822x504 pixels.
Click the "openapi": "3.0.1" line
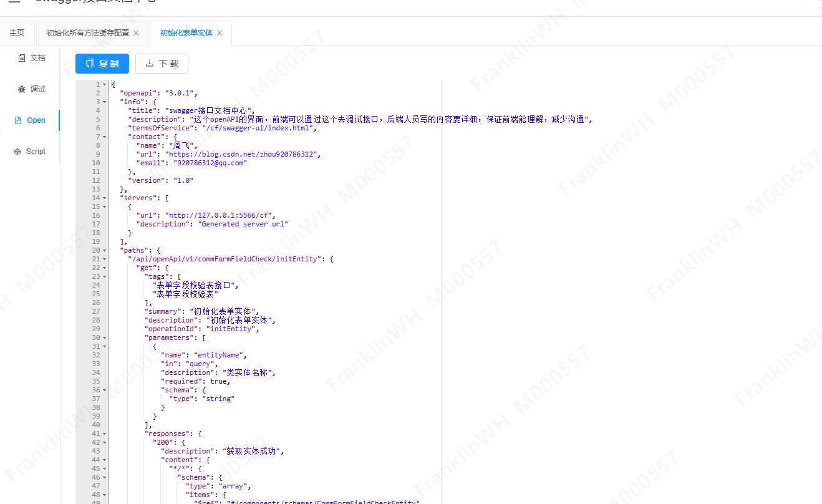tap(158, 93)
